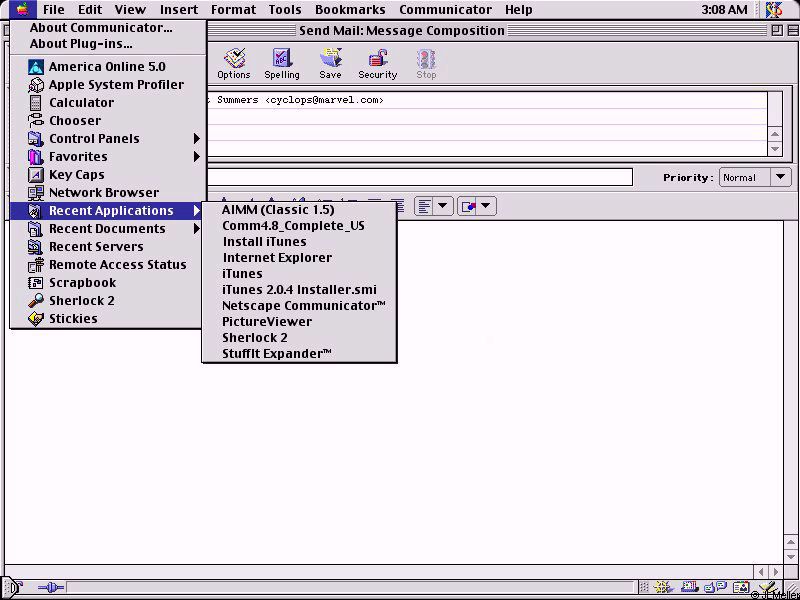Open the Priority dropdown set to Normal
Screen dimensions: 800x600
[755, 178]
